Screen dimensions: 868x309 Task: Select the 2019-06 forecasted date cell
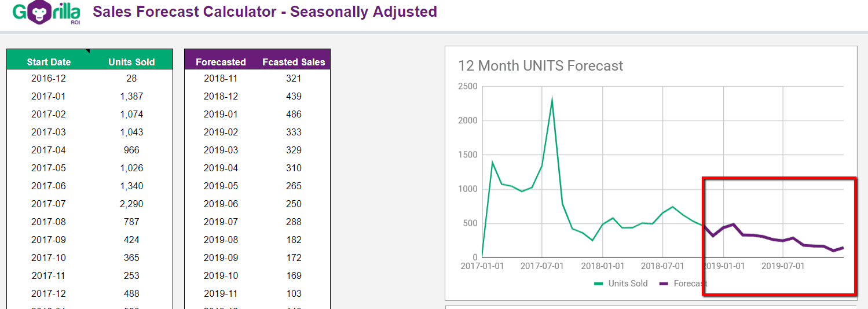click(221, 204)
